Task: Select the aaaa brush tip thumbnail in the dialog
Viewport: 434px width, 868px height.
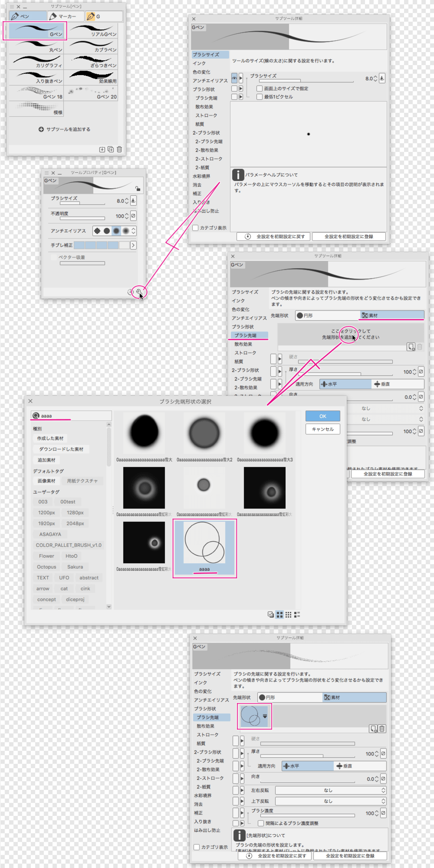Action: [x=205, y=548]
